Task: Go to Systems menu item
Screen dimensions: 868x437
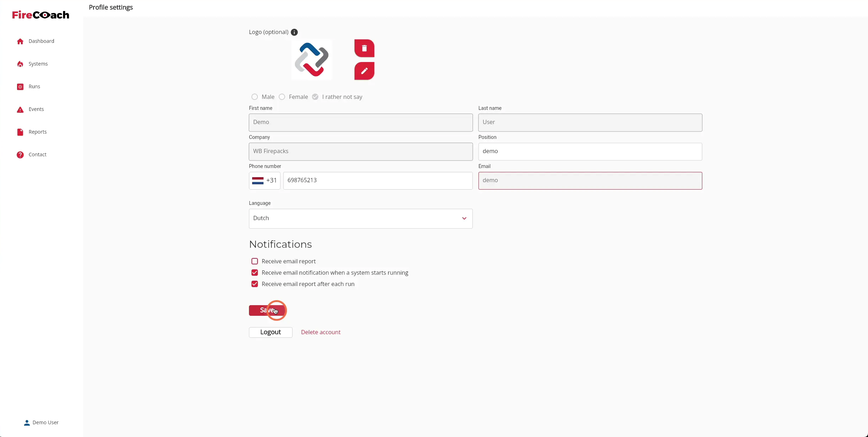Action: click(x=38, y=64)
